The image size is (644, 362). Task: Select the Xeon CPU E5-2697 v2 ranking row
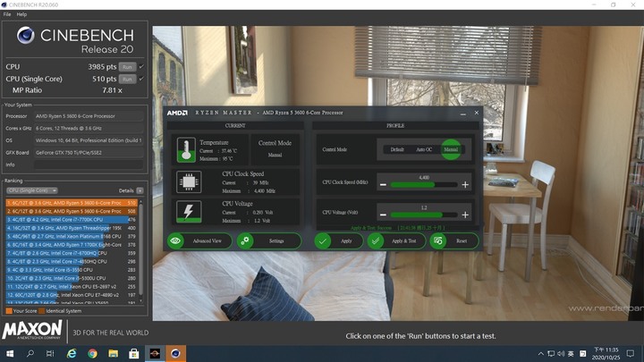pos(72,287)
